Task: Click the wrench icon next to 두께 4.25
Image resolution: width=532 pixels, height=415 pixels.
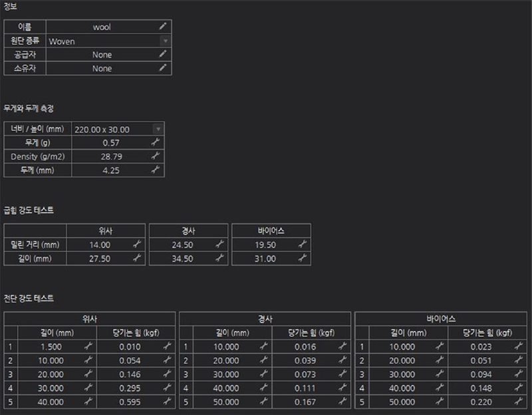Action: click(x=156, y=170)
